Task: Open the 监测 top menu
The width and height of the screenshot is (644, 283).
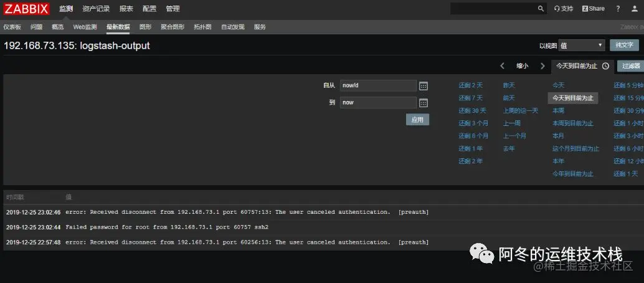Action: point(66,9)
